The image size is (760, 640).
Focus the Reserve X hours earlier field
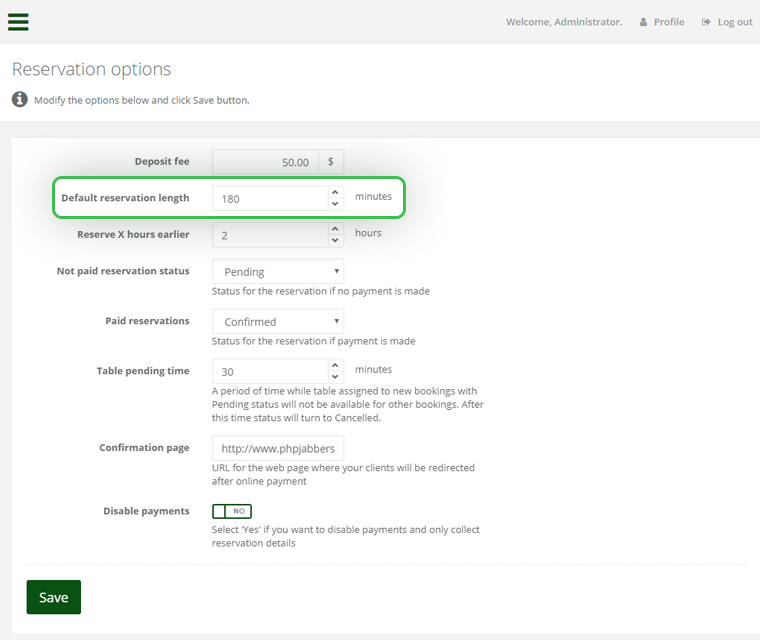(270, 235)
